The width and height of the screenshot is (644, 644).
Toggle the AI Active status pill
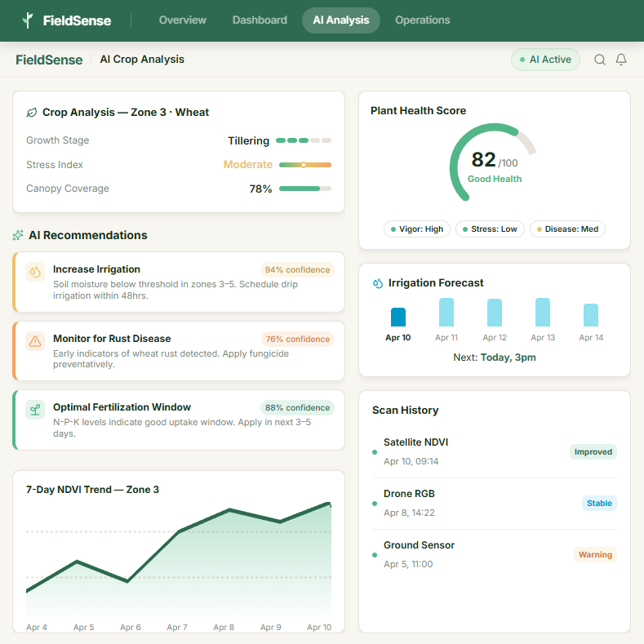(x=545, y=60)
